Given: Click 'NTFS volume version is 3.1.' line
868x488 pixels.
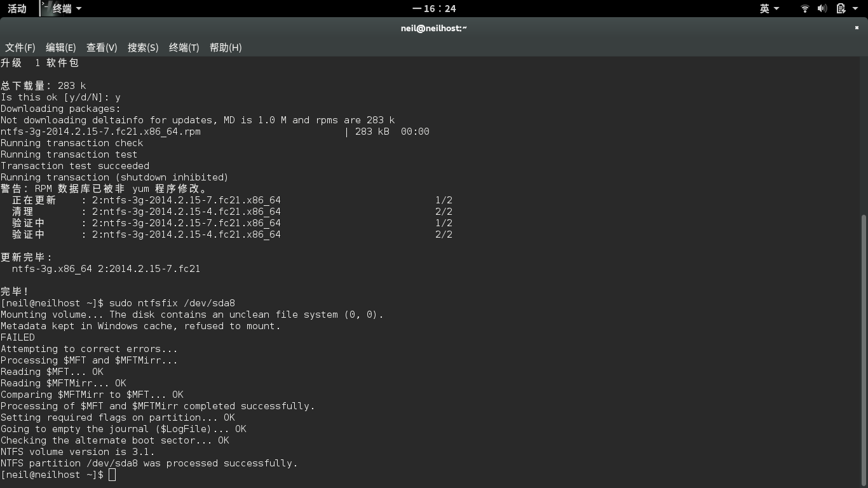Looking at the screenshot, I should click(78, 452).
